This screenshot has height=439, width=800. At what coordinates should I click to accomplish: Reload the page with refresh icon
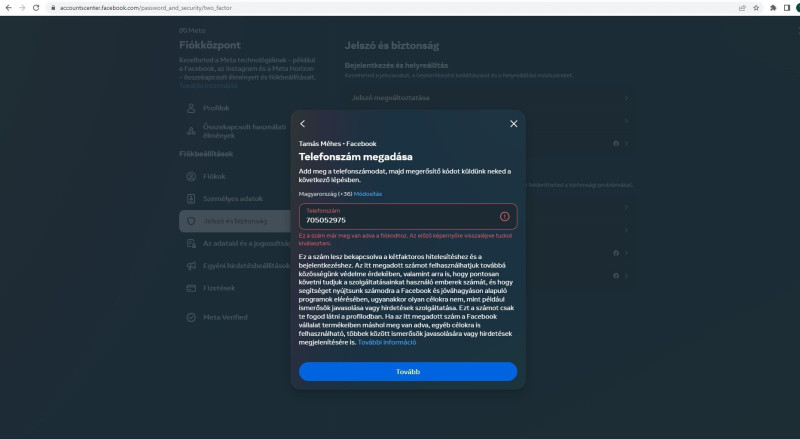[x=36, y=8]
